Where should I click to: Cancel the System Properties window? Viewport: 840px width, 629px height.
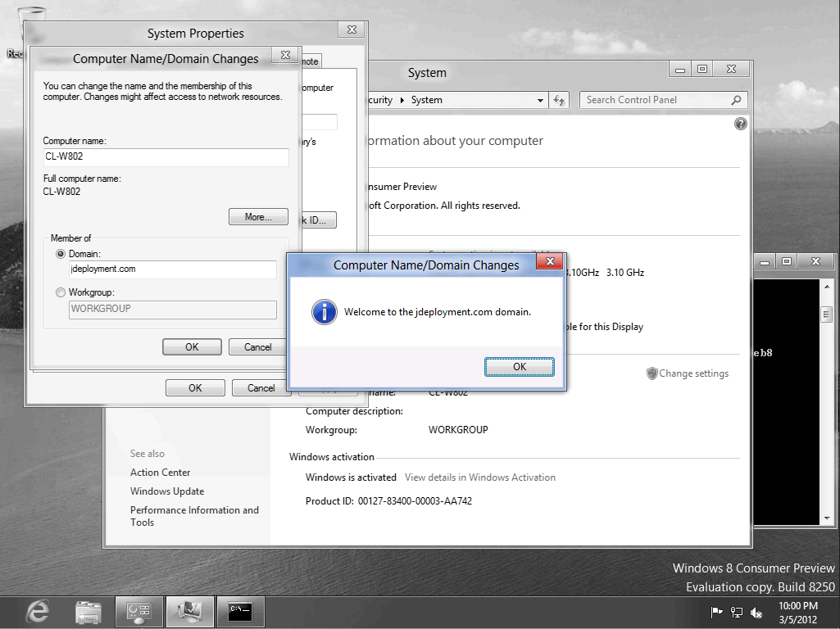pos(261,387)
